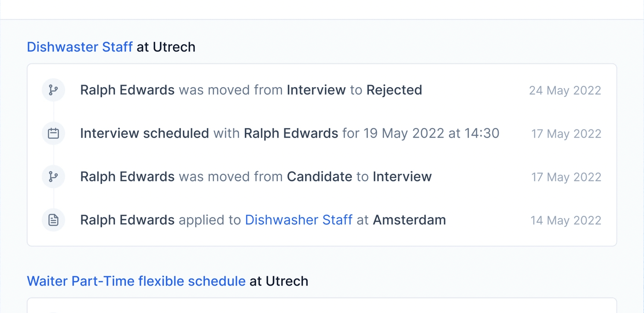Click the 24 May 2022 date
Viewport: 644px width, 313px height.
click(565, 90)
